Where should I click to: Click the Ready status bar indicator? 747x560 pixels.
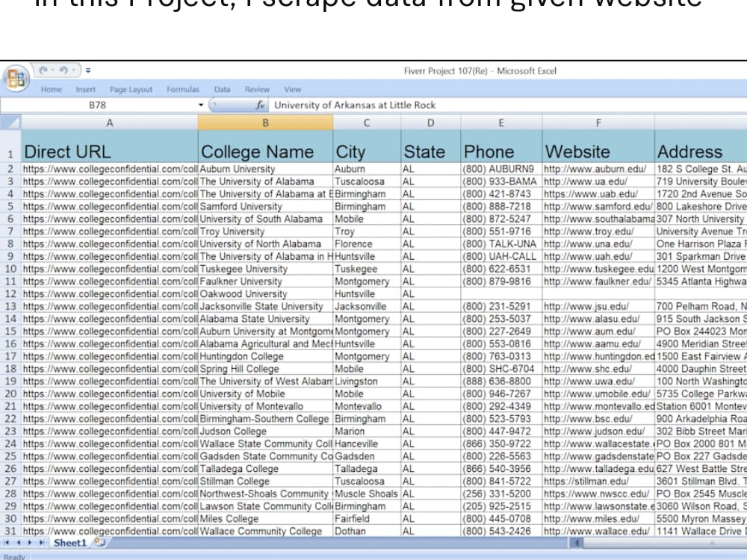tap(14, 556)
